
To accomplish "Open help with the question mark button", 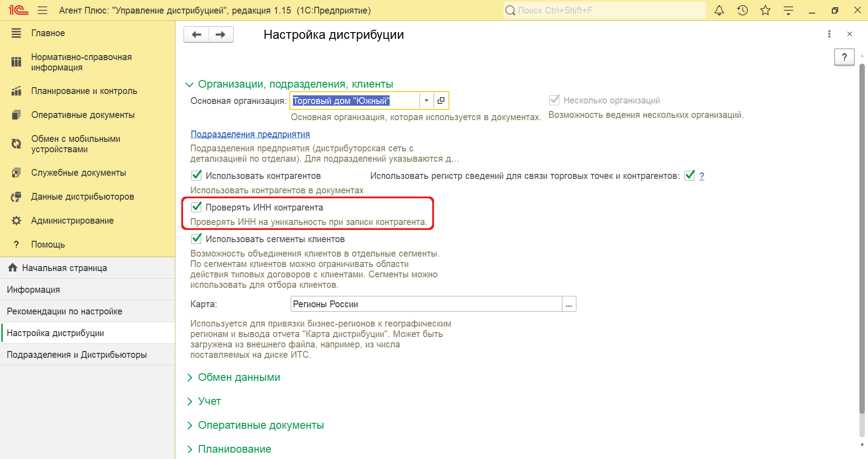I will click(x=844, y=57).
